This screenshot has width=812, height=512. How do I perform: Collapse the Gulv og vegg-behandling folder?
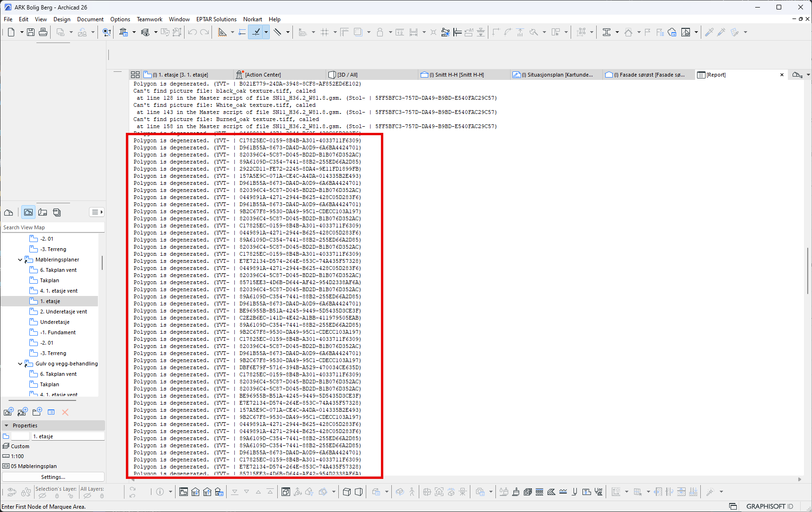click(x=20, y=364)
